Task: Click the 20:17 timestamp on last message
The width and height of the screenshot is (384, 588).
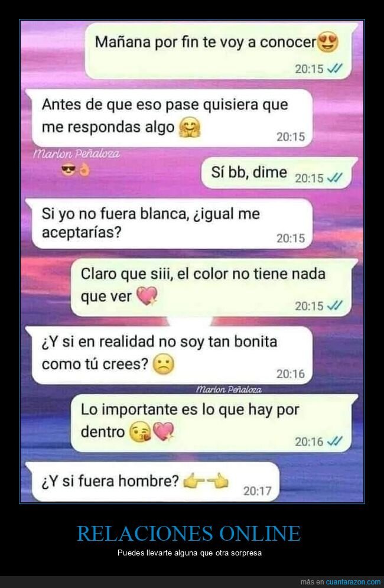Action: pos(257,491)
